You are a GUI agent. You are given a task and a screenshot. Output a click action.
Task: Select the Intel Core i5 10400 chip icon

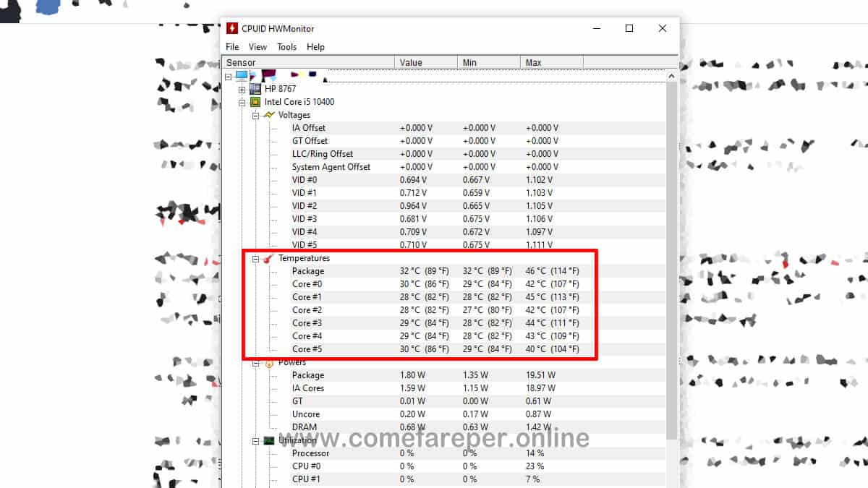coord(255,101)
